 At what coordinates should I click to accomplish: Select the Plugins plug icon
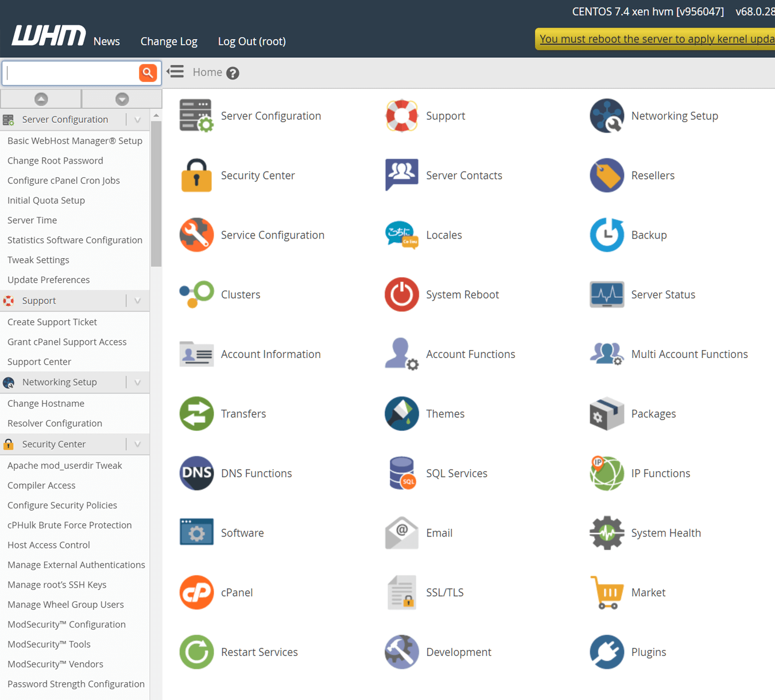click(x=607, y=652)
